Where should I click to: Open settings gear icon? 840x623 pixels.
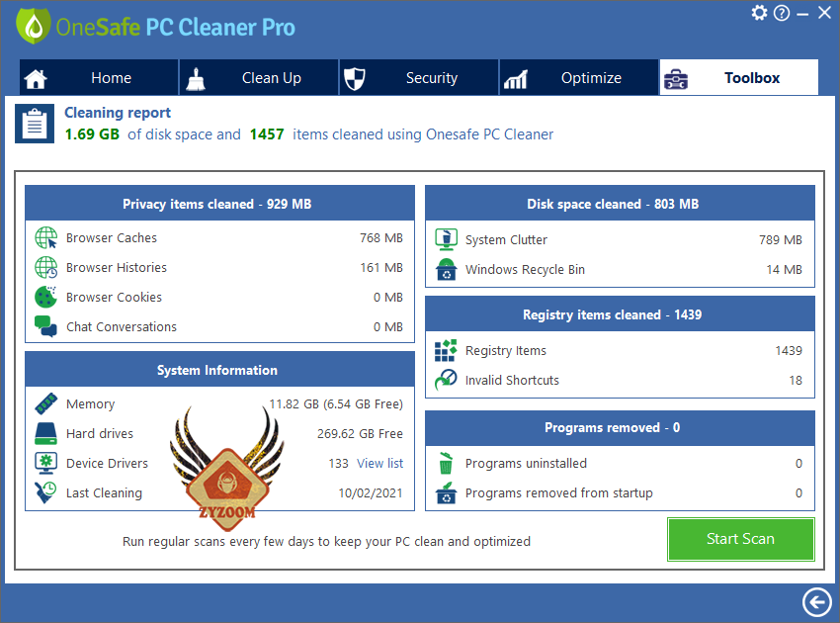[759, 12]
